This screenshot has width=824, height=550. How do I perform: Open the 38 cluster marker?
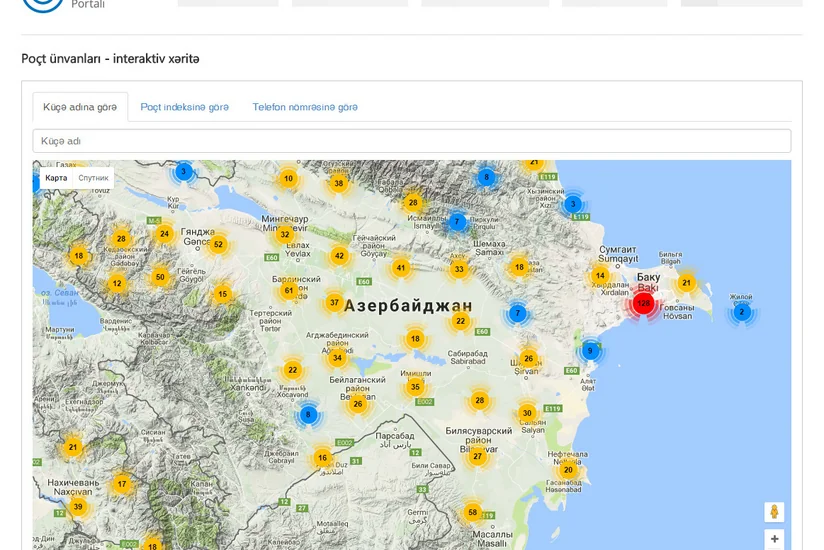pyautogui.click(x=338, y=183)
